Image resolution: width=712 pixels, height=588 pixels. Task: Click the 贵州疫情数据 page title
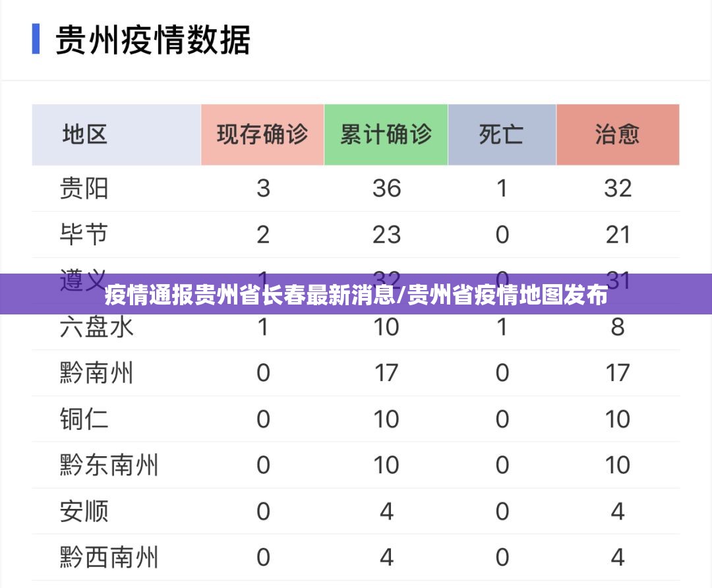pyautogui.click(x=152, y=40)
